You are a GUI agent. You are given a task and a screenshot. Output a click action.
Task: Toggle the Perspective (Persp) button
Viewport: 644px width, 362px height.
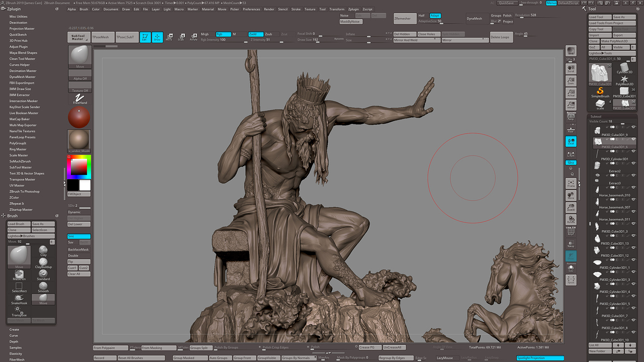[571, 117]
